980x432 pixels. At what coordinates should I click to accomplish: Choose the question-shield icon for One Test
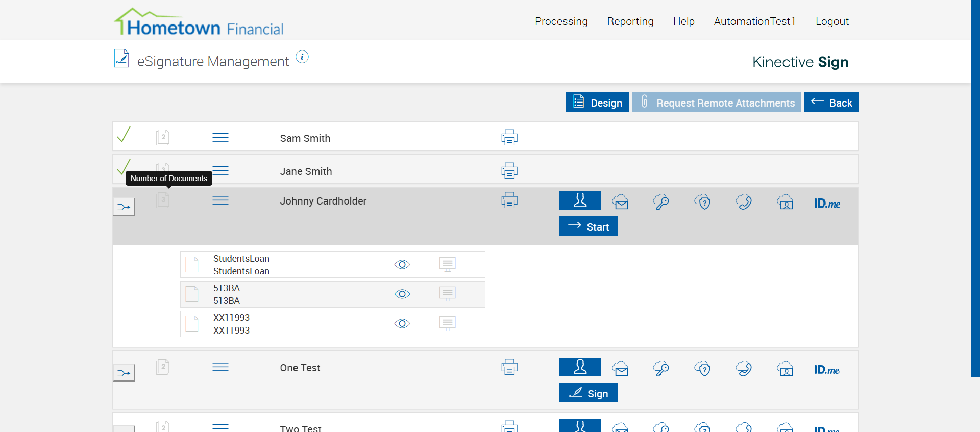coord(702,368)
